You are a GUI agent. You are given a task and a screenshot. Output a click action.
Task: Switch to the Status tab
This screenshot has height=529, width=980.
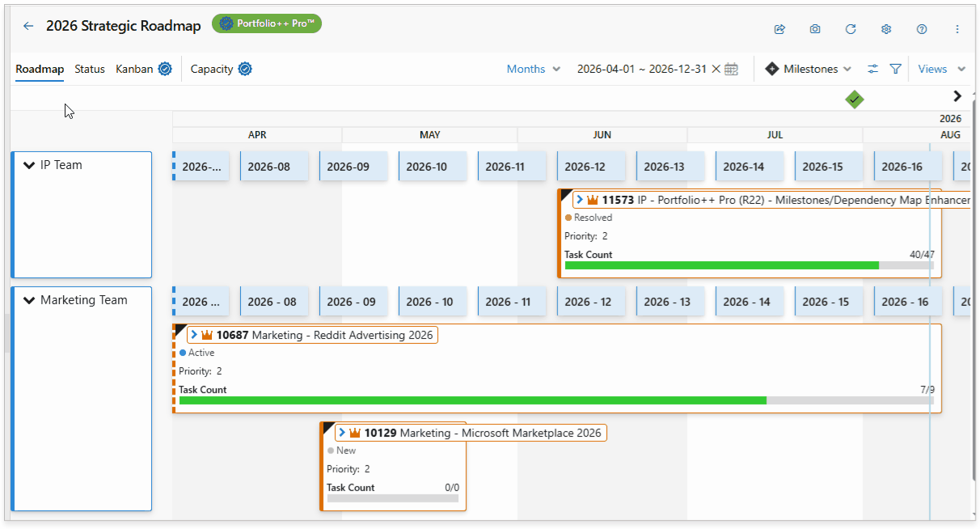[90, 69]
